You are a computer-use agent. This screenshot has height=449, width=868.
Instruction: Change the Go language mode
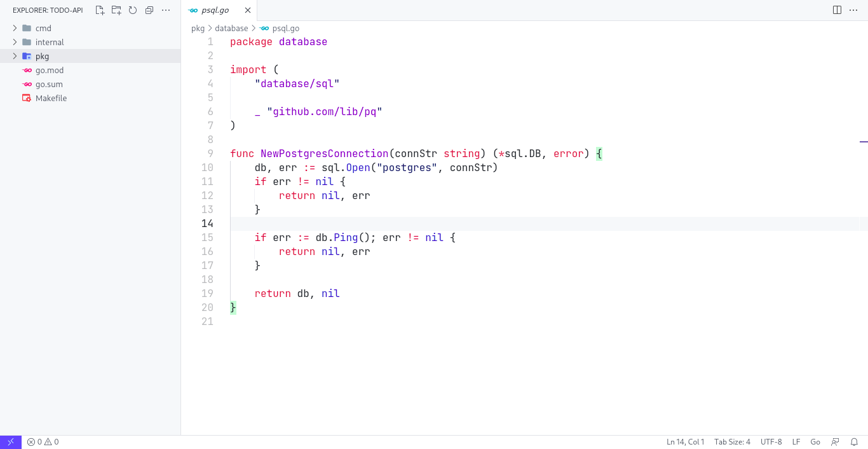tap(815, 441)
